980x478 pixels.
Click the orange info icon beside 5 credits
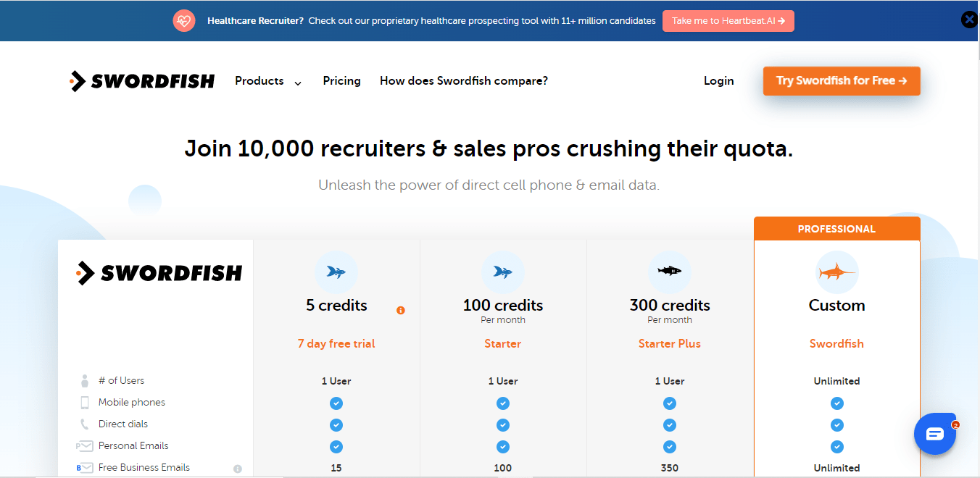coord(401,310)
